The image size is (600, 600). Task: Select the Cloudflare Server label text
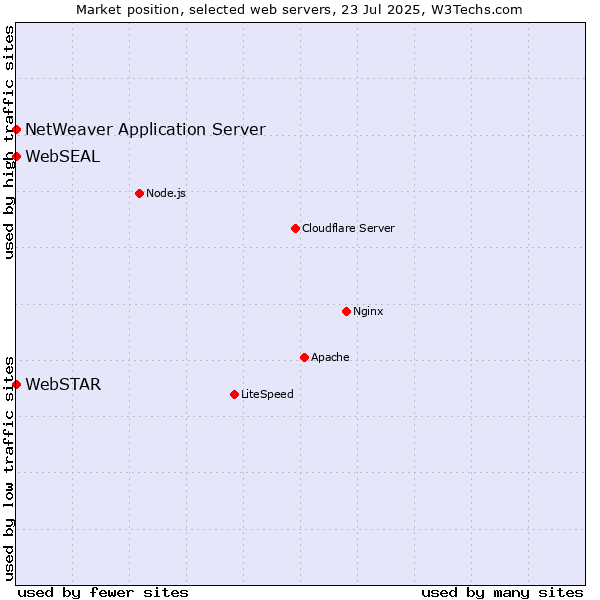(348, 228)
